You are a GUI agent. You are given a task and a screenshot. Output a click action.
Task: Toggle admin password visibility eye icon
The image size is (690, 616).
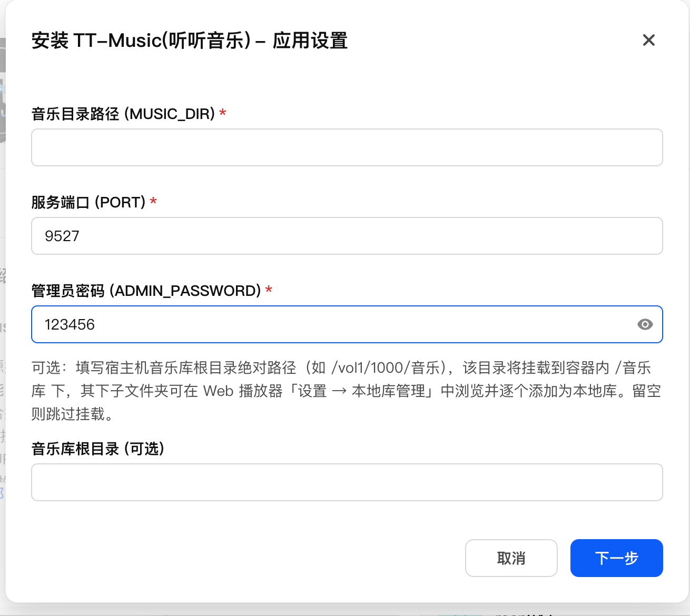pyautogui.click(x=645, y=324)
